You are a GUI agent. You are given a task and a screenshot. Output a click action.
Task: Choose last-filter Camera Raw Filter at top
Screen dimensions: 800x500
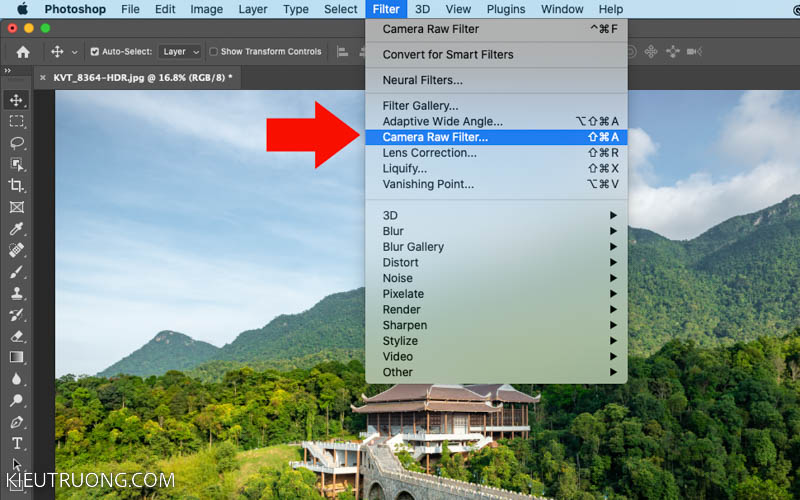[x=496, y=29]
